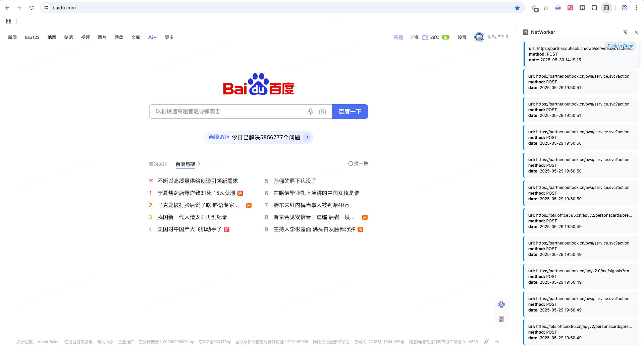Image resolution: width=644 pixels, height=348 pixels.
Task: Open hao123 link in top navigation
Action: coord(32,37)
